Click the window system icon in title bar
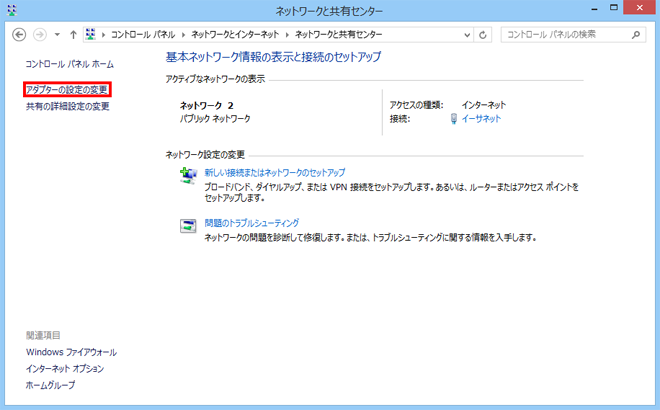 [12, 10]
